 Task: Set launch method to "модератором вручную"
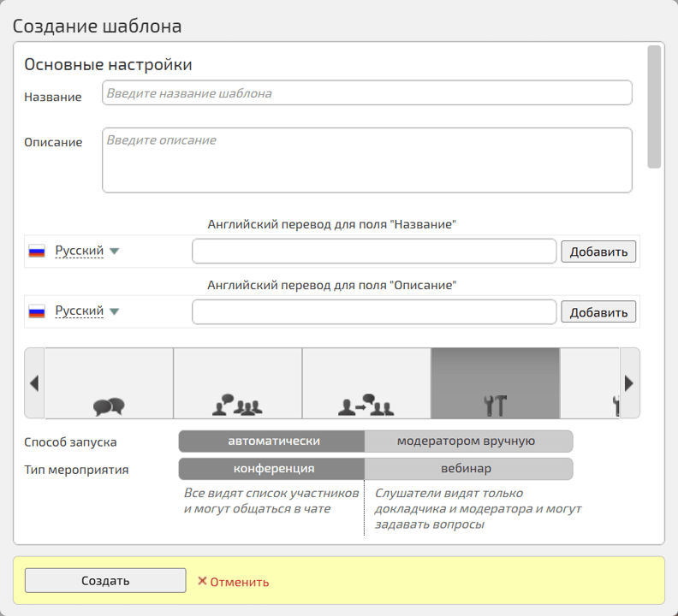point(467,441)
